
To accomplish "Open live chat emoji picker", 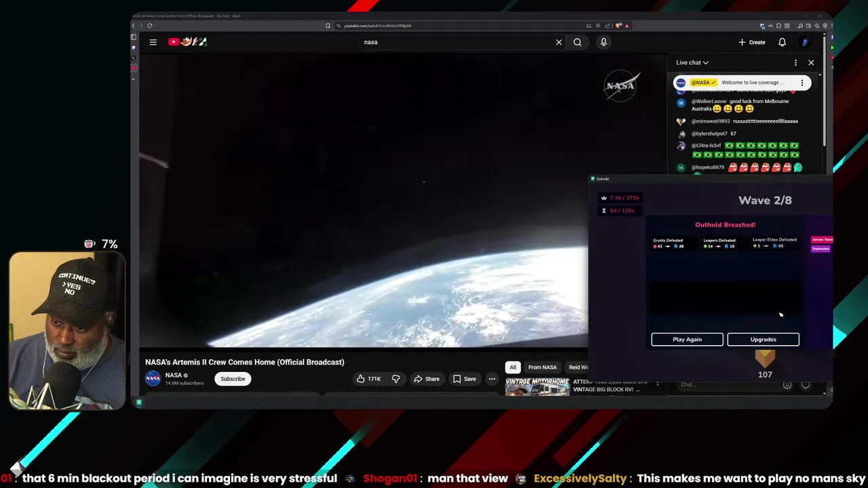I will point(787,384).
